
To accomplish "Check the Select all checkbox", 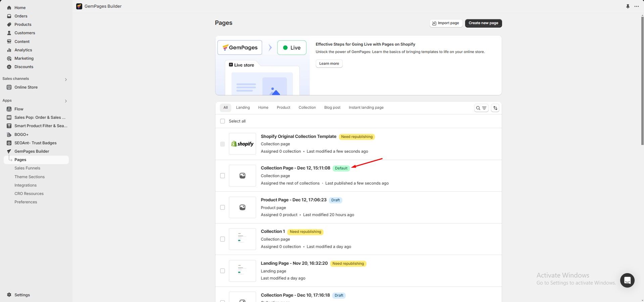I will click(222, 121).
